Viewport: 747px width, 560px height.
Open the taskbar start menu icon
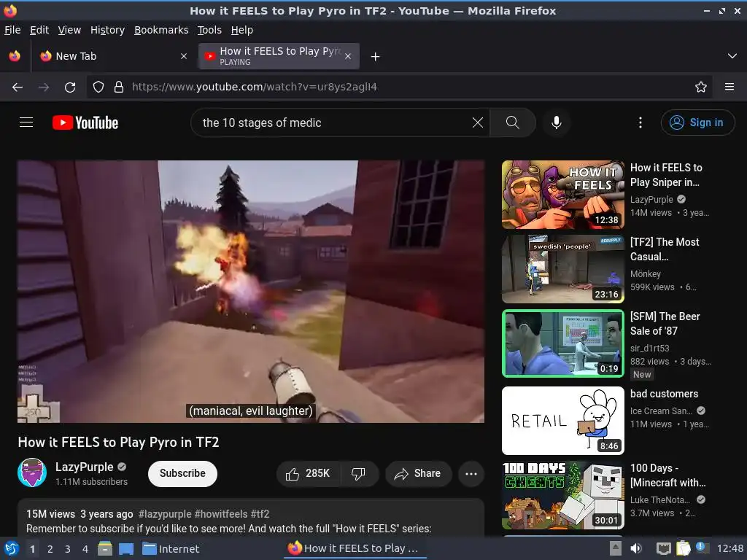[x=12, y=548]
